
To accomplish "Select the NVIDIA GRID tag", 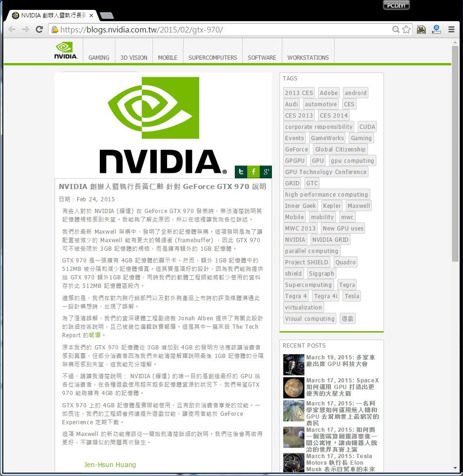I will [330, 239].
